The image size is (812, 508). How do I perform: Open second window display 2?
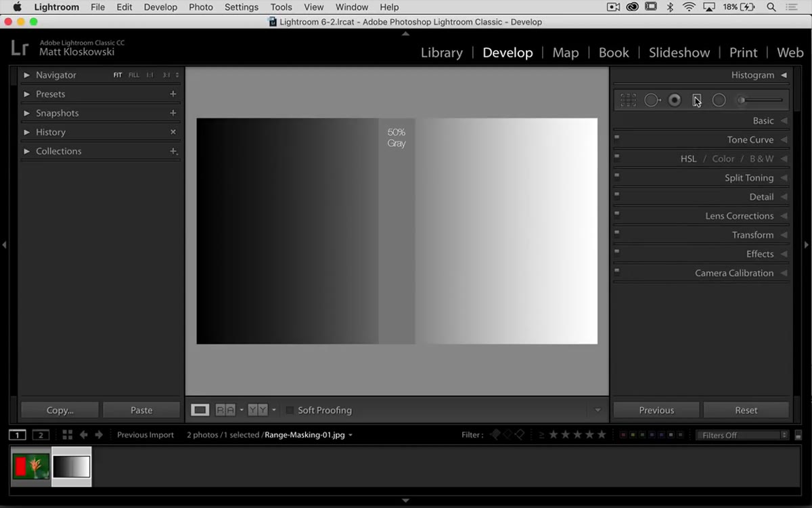[x=41, y=435]
